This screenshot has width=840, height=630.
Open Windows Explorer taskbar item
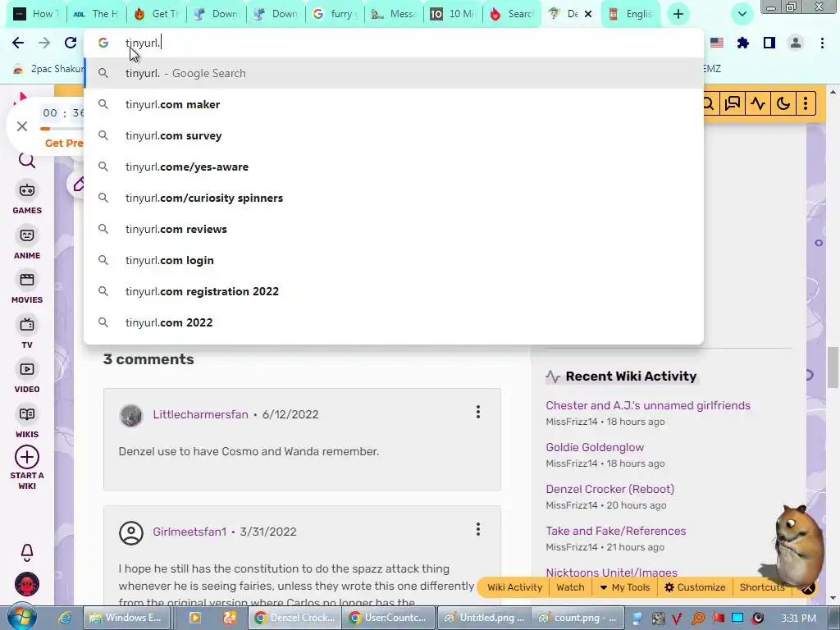pos(127,618)
